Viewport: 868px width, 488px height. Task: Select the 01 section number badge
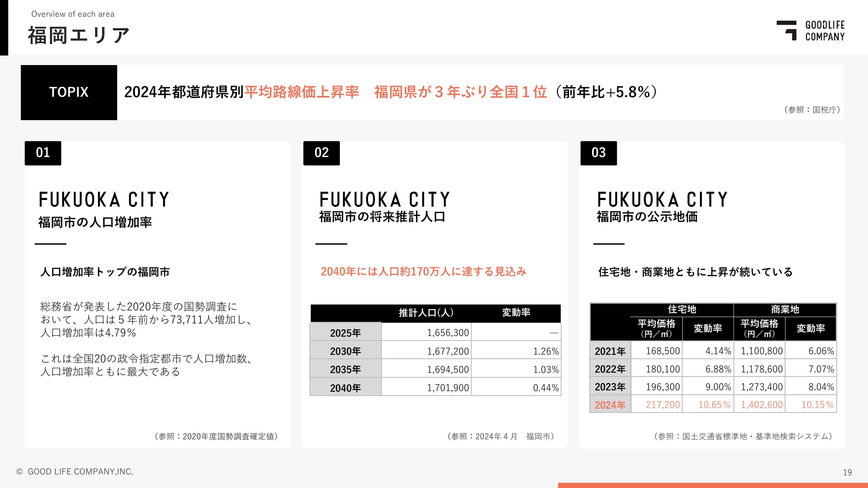43,153
